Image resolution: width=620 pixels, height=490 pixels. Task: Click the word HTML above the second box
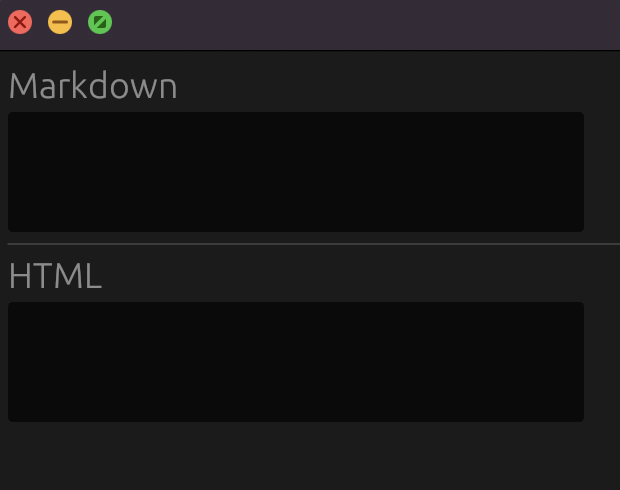point(55,276)
